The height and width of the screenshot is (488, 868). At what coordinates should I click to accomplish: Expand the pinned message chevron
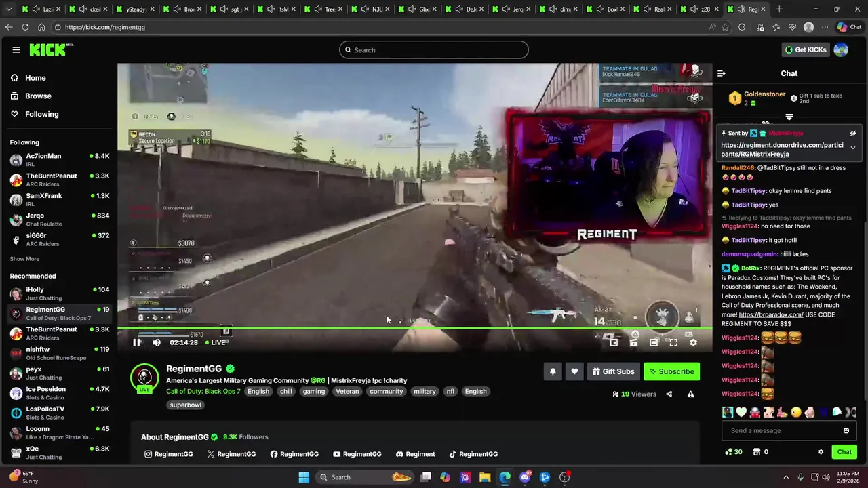pyautogui.click(x=853, y=148)
